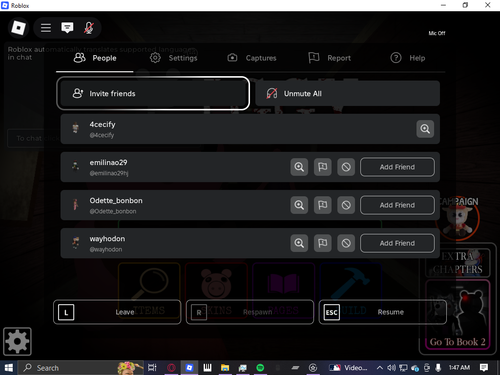Screen dimensions: 500x375
Task: Click Unmute All button
Action: pyautogui.click(x=347, y=93)
